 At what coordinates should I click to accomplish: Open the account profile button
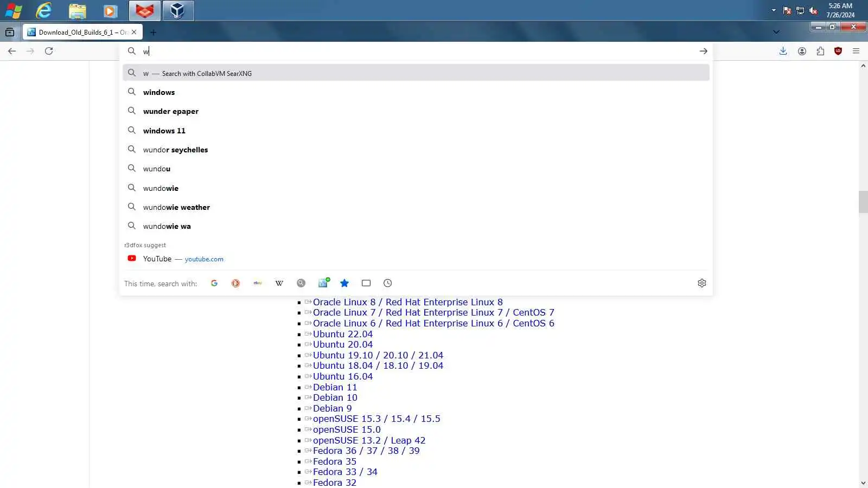pyautogui.click(x=802, y=51)
